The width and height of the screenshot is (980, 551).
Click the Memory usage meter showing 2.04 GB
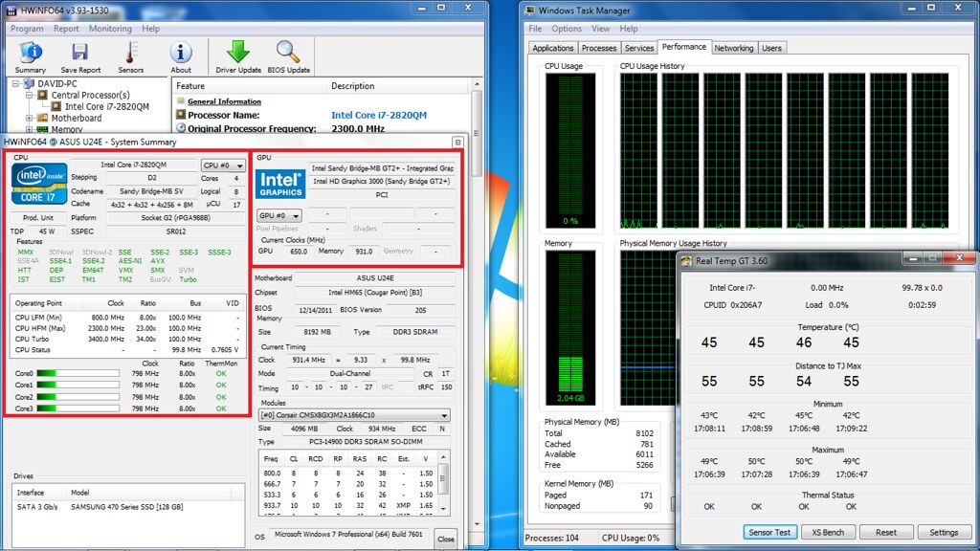tap(570, 328)
